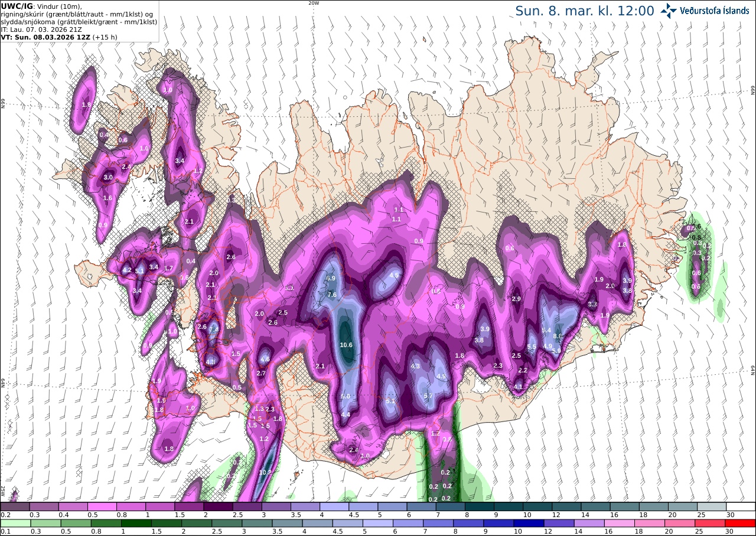Click the 2.9 precipitation value
The width and height of the screenshot is (756, 536).
point(516,299)
